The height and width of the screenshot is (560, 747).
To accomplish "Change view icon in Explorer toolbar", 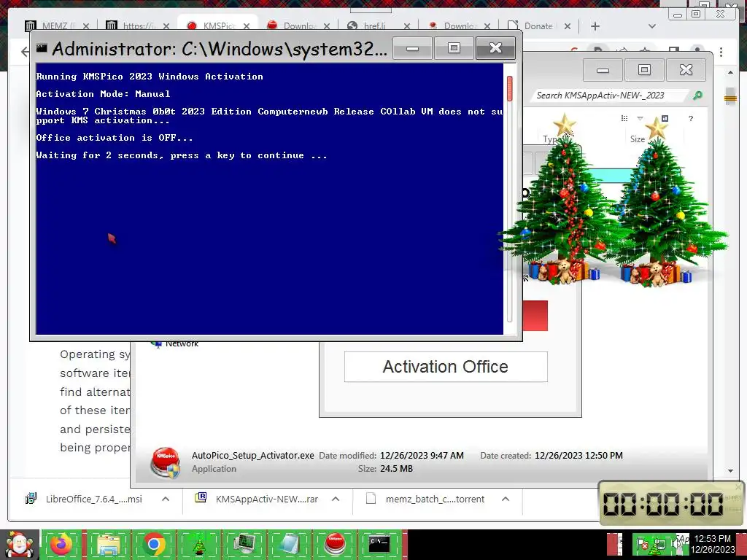I will [624, 118].
